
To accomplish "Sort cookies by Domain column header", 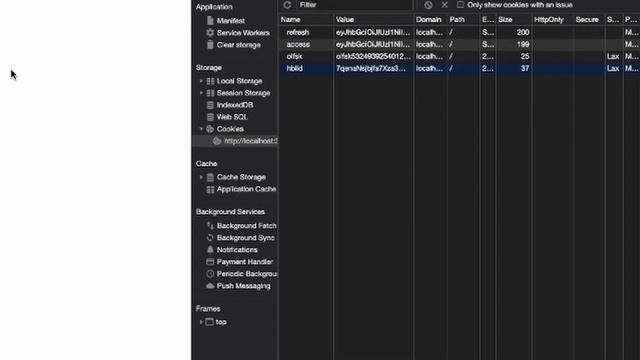I will (430, 20).
